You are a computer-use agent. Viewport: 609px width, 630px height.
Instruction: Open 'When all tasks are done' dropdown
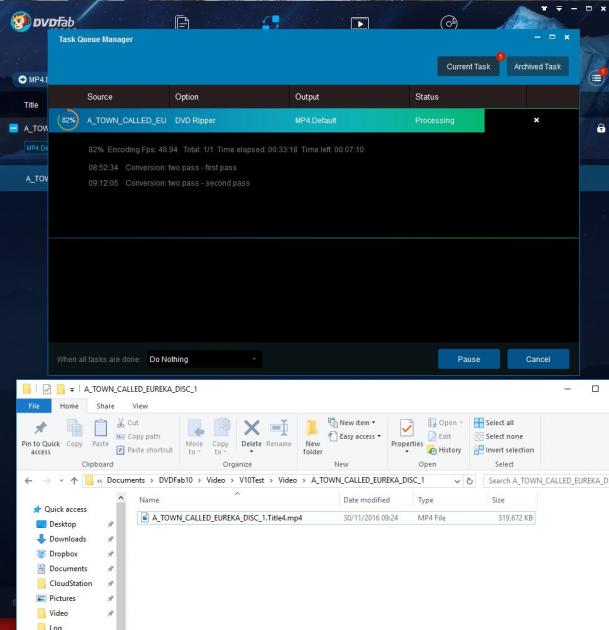[204, 359]
